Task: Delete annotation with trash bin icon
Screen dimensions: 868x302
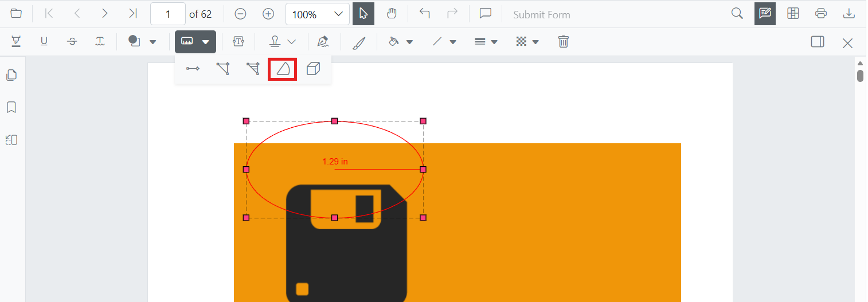Action: click(x=564, y=42)
